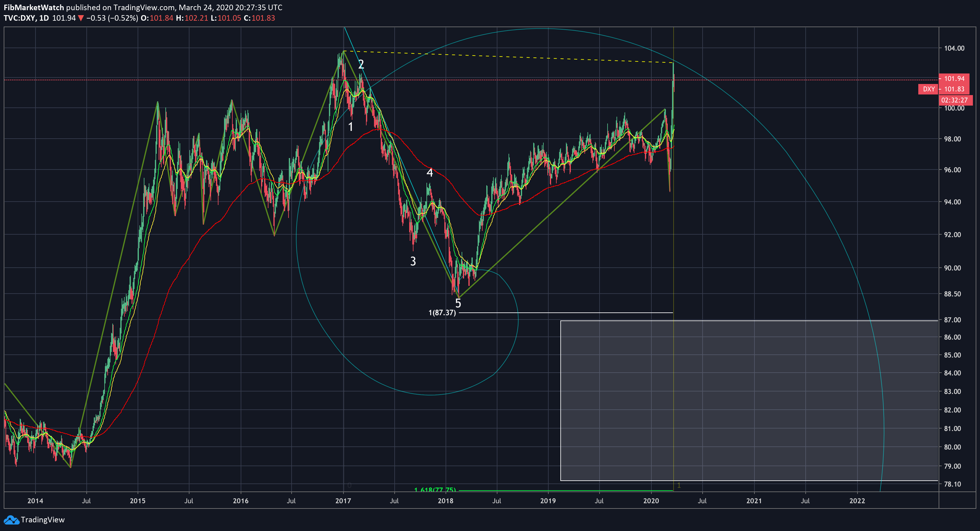Click wave label 2 near the 2017 peak
Image resolution: width=980 pixels, height=531 pixels.
[361, 64]
